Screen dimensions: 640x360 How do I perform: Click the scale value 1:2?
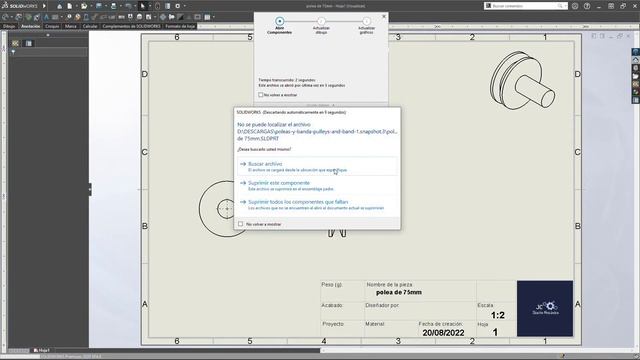pos(498,315)
